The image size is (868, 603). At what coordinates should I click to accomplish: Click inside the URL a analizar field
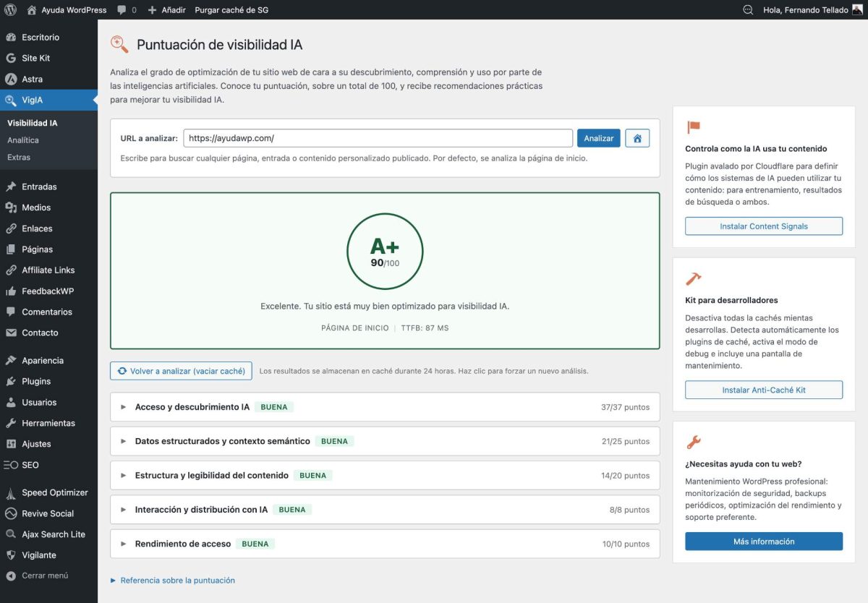tap(376, 137)
